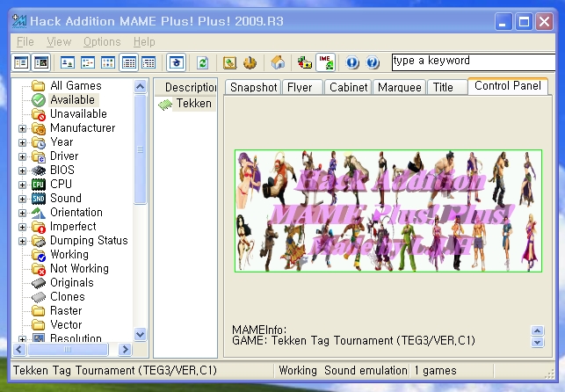This screenshot has width=565, height=392.
Task: Select the Raster folder
Action: pos(66,310)
